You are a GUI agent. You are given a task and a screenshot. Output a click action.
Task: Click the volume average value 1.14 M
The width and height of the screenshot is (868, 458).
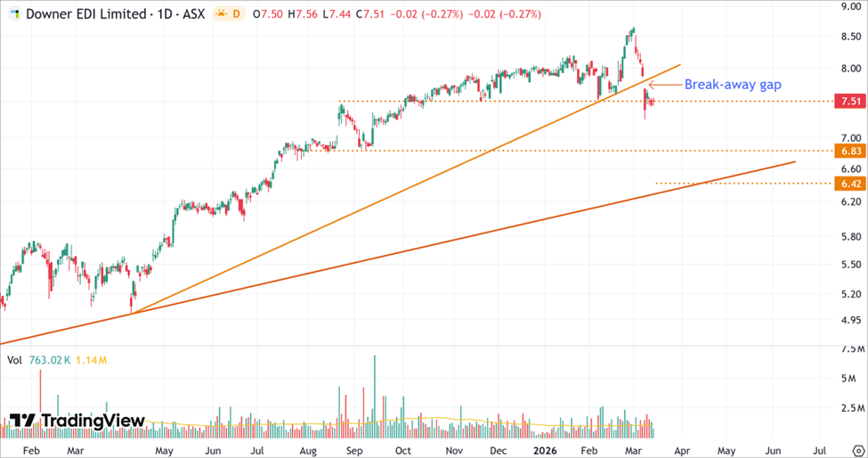click(91, 361)
